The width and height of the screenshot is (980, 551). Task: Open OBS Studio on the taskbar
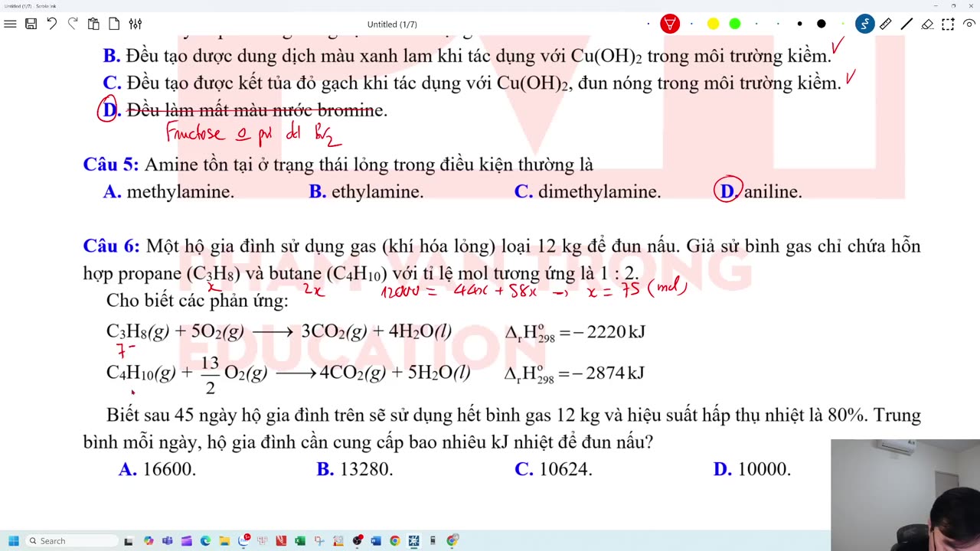[x=357, y=541]
